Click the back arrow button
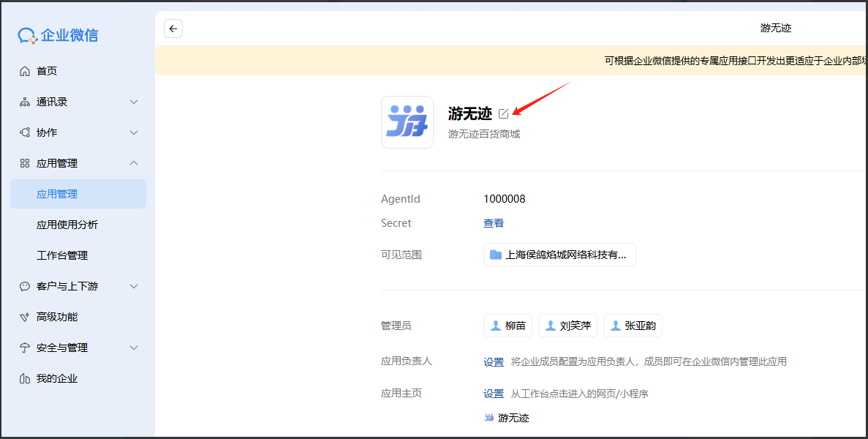Viewport: 868px width, 439px height. [173, 29]
